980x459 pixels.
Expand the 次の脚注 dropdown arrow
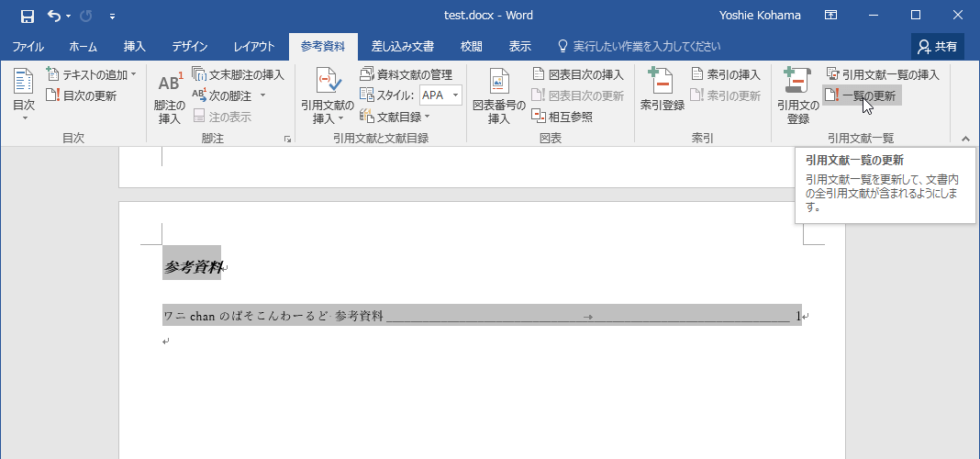click(x=263, y=95)
